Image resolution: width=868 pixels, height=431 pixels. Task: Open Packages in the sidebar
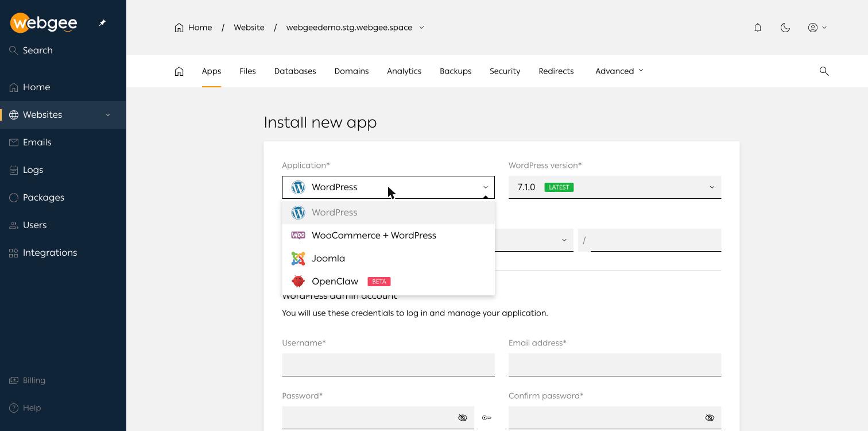coord(63,198)
